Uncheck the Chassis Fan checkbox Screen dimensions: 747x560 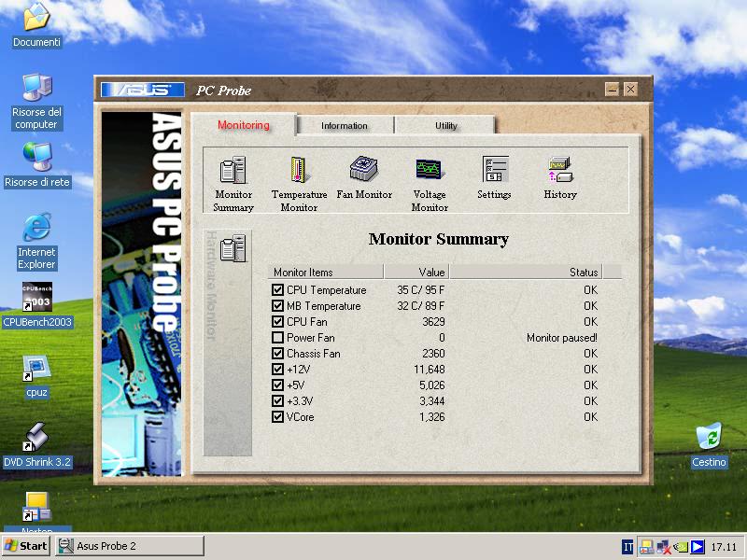(277, 354)
